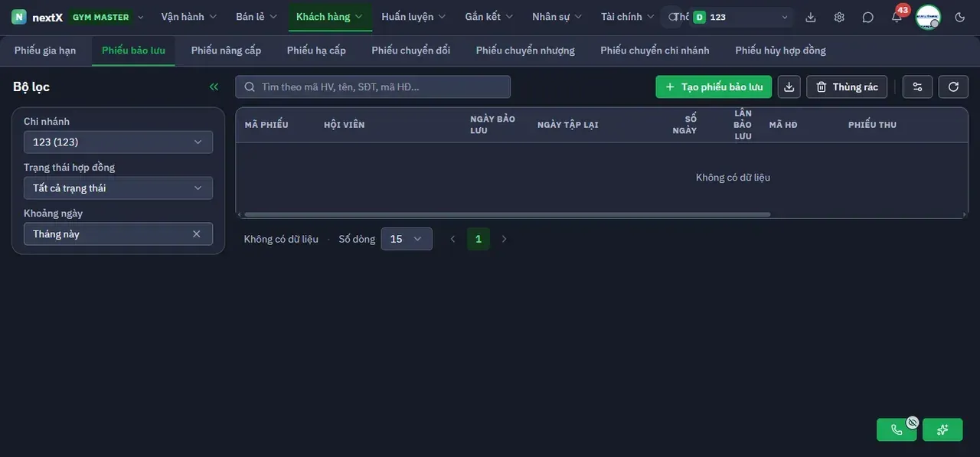
Task: Go to the previous page arrow
Action: coord(452,239)
